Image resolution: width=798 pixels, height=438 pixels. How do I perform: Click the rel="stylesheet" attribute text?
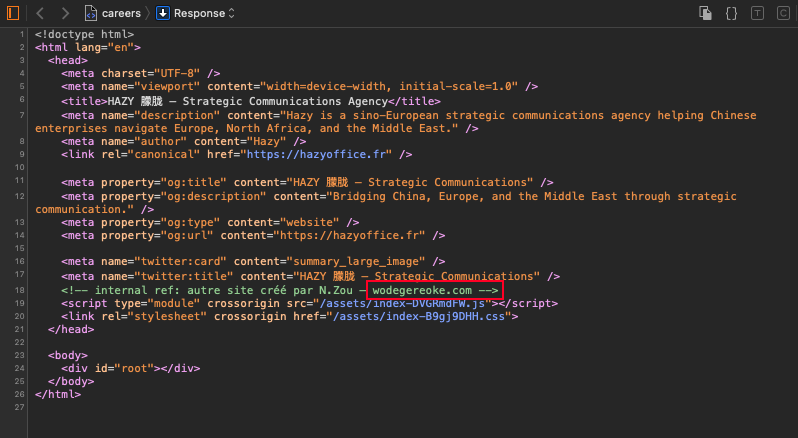coord(154,316)
